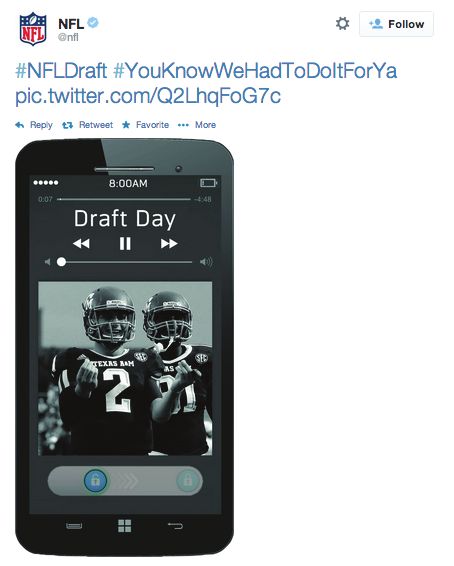Open the pic.twitter.com/Q2LhqFoG7c link

click(148, 96)
